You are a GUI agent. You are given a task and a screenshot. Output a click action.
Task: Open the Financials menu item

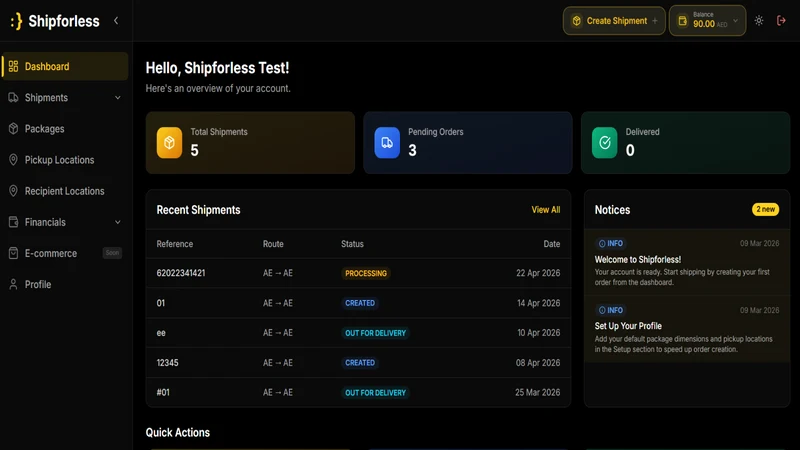(65, 222)
